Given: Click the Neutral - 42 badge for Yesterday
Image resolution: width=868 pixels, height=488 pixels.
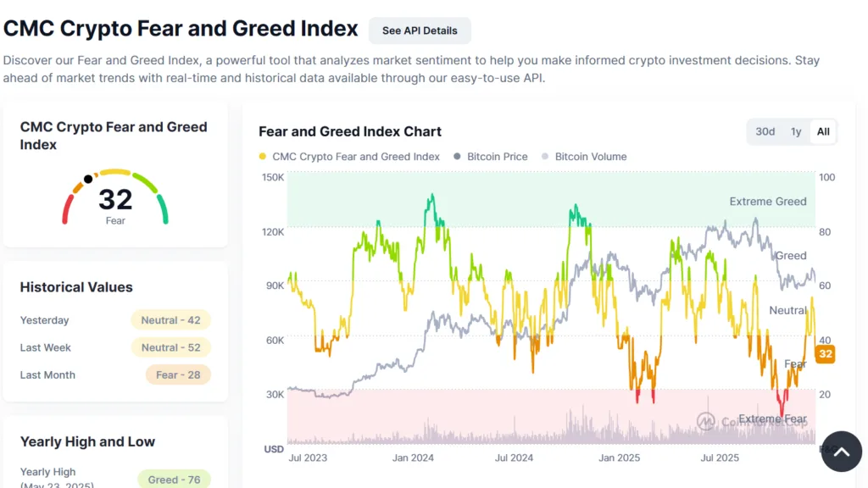Looking at the screenshot, I should pyautogui.click(x=170, y=320).
